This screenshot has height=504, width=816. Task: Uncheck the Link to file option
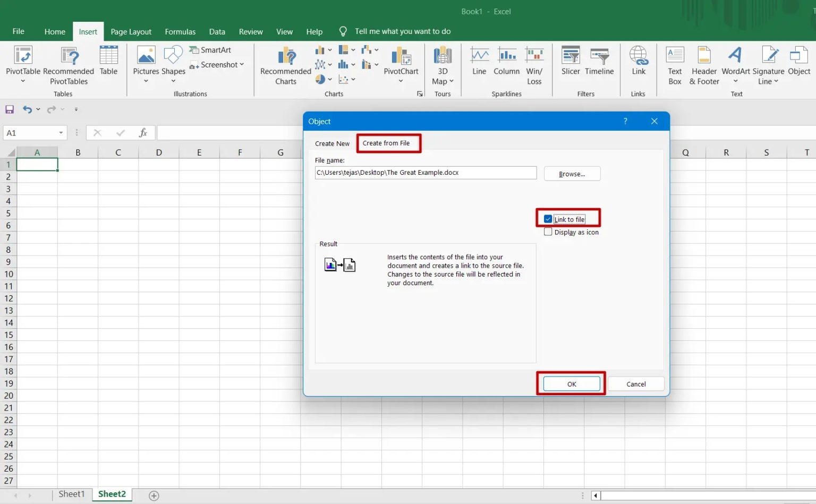coord(548,218)
